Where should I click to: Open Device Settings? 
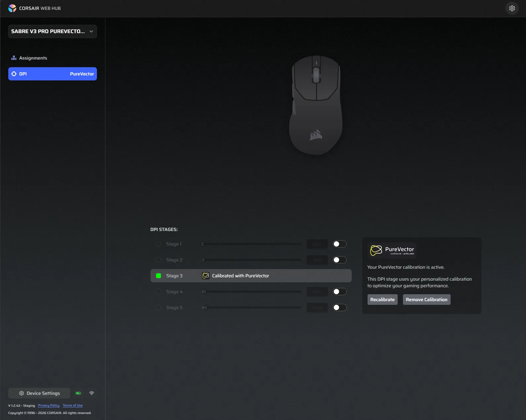point(39,393)
